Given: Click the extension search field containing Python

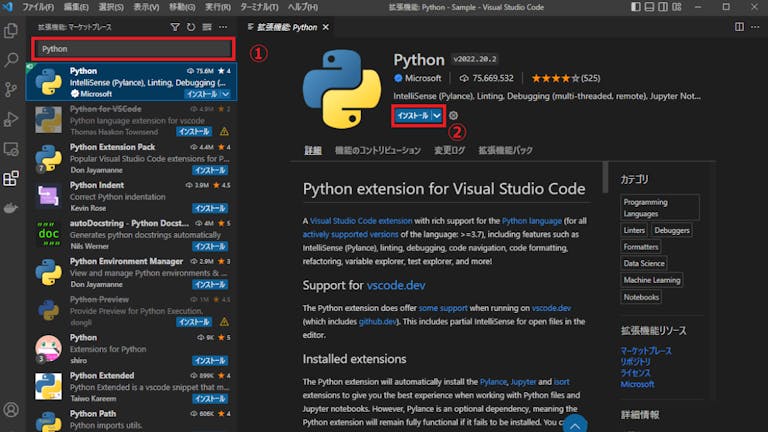Looking at the screenshot, I should (x=133, y=49).
